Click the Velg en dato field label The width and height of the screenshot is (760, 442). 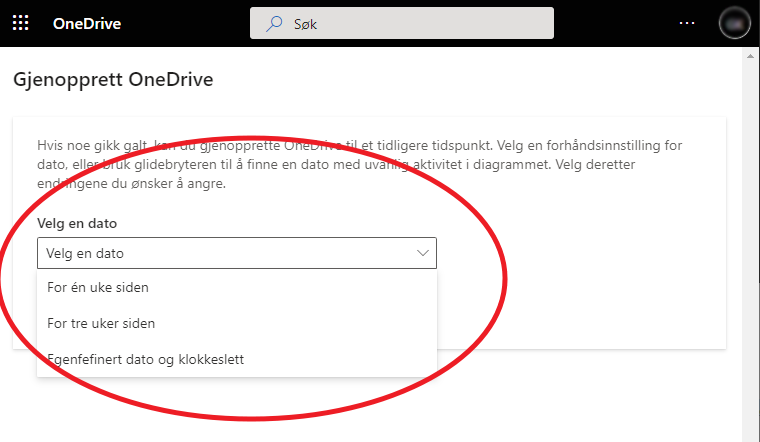click(x=77, y=223)
